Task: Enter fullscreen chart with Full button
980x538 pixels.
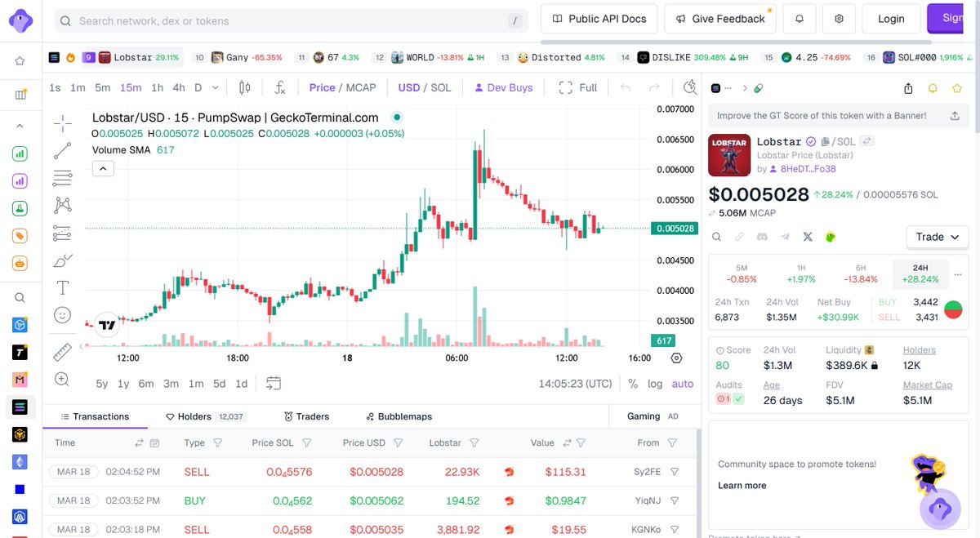Action: (x=578, y=87)
